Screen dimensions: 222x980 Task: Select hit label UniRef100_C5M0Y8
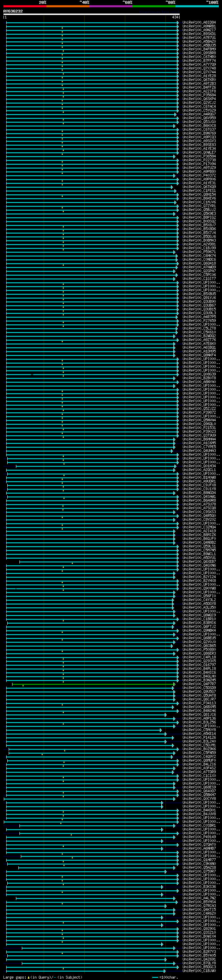click(199, 730)
